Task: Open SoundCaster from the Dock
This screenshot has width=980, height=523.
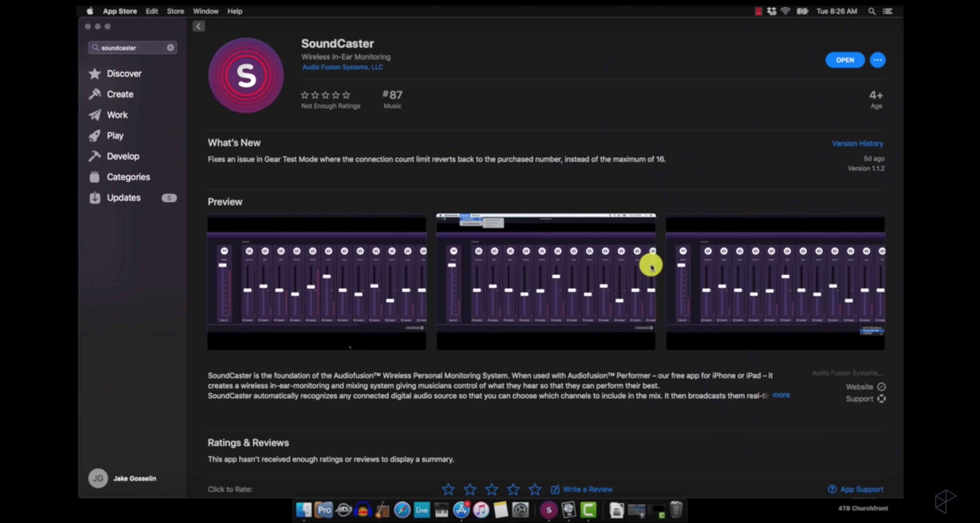Action: tap(548, 510)
